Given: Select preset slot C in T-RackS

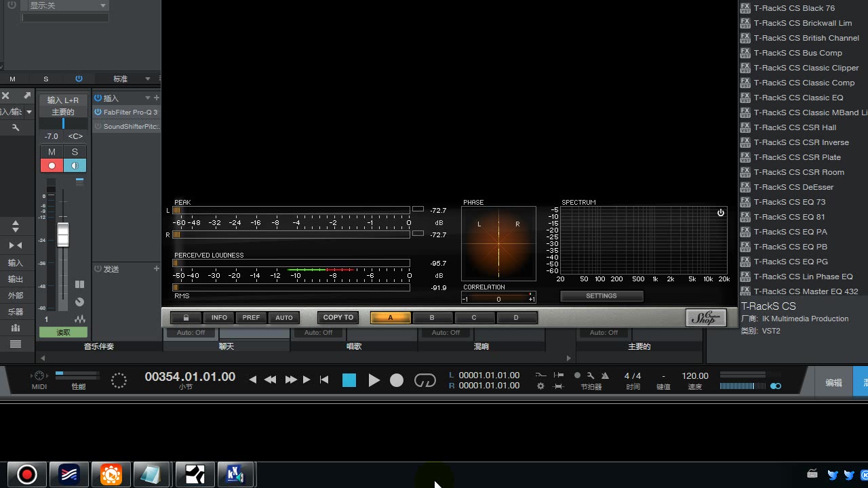Looking at the screenshot, I should pyautogui.click(x=474, y=317).
